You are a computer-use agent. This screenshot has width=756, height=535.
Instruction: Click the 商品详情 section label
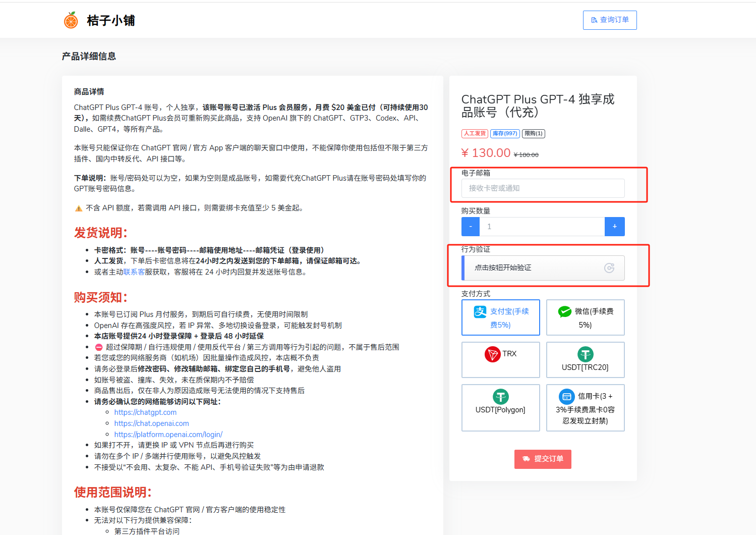coord(89,91)
